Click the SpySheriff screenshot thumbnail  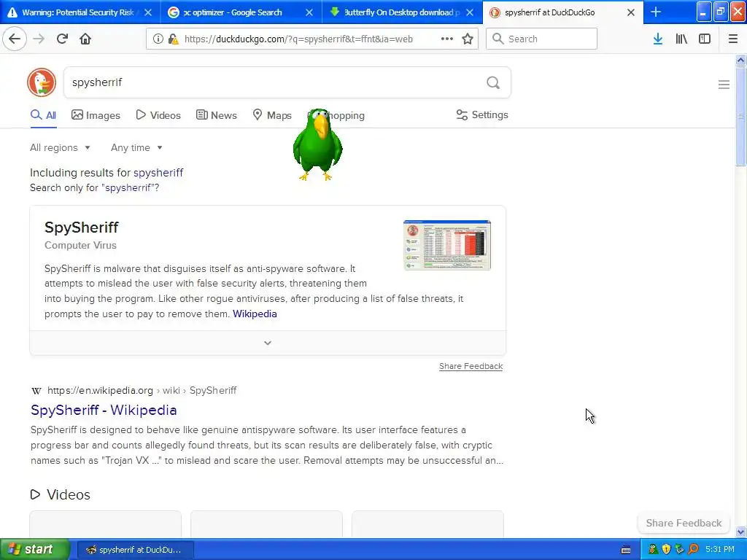click(447, 245)
